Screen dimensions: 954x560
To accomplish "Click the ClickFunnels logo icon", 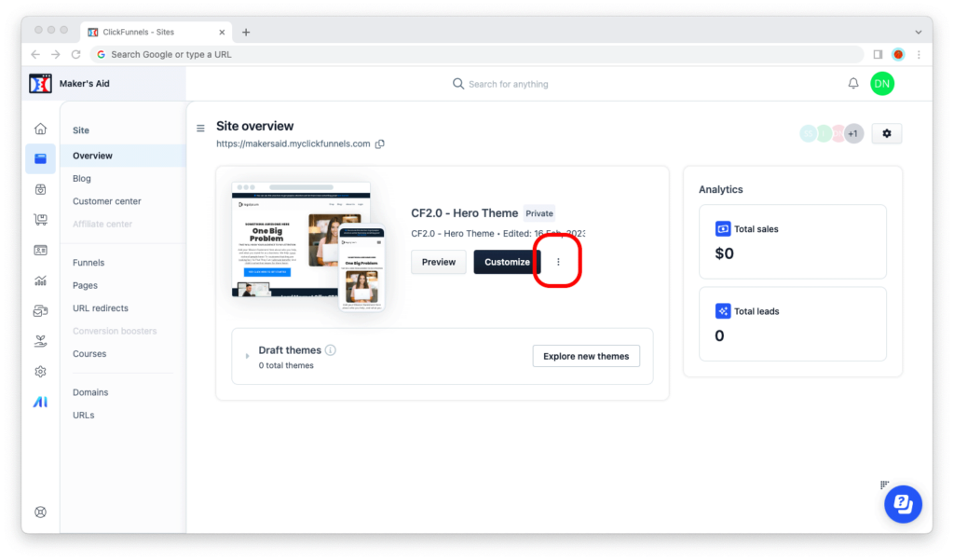I will 40,83.
